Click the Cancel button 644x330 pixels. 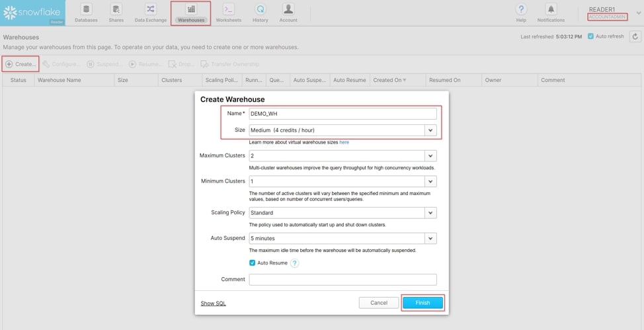[x=379, y=303]
